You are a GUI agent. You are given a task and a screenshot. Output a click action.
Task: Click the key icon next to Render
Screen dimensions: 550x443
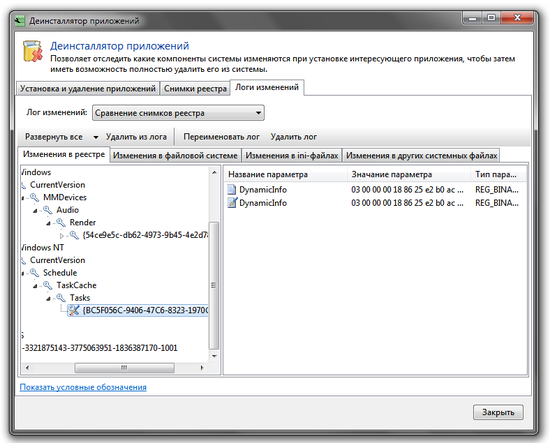[x=61, y=223]
